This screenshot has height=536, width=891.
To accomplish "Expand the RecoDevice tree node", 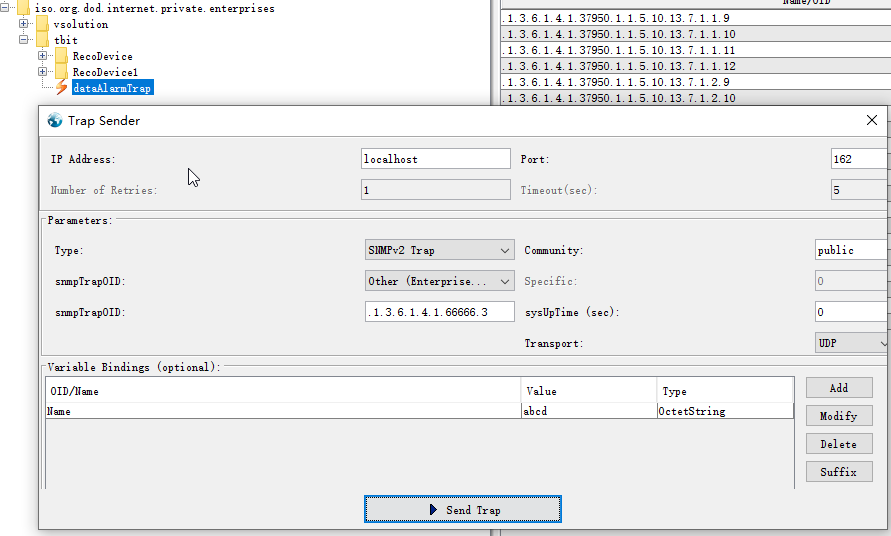I will 43,56.
